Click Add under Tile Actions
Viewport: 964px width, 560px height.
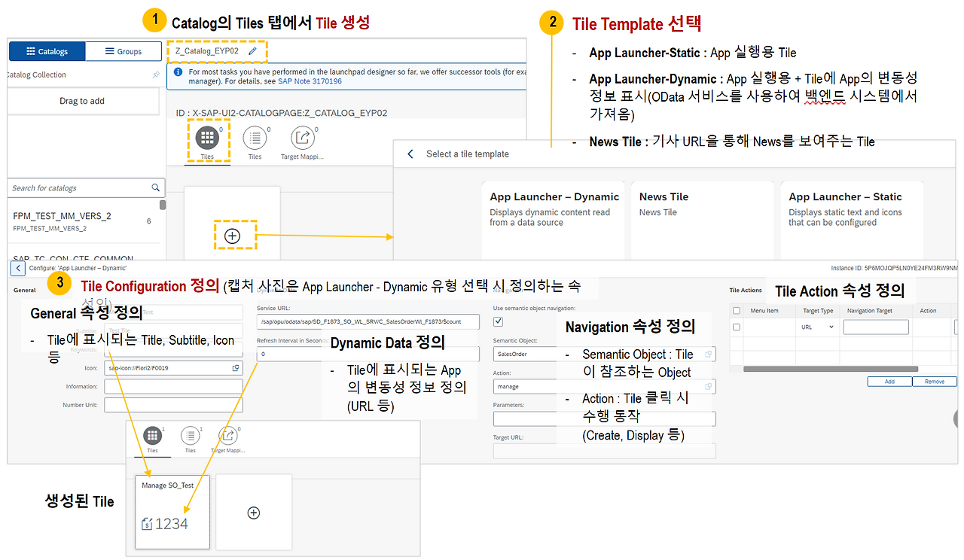coord(889,382)
